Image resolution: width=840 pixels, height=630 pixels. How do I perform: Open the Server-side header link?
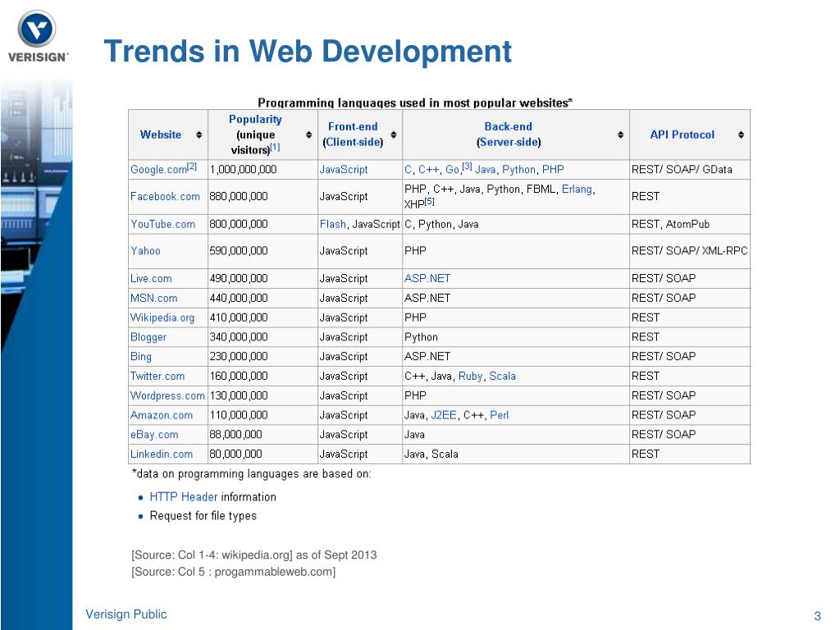tap(509, 142)
